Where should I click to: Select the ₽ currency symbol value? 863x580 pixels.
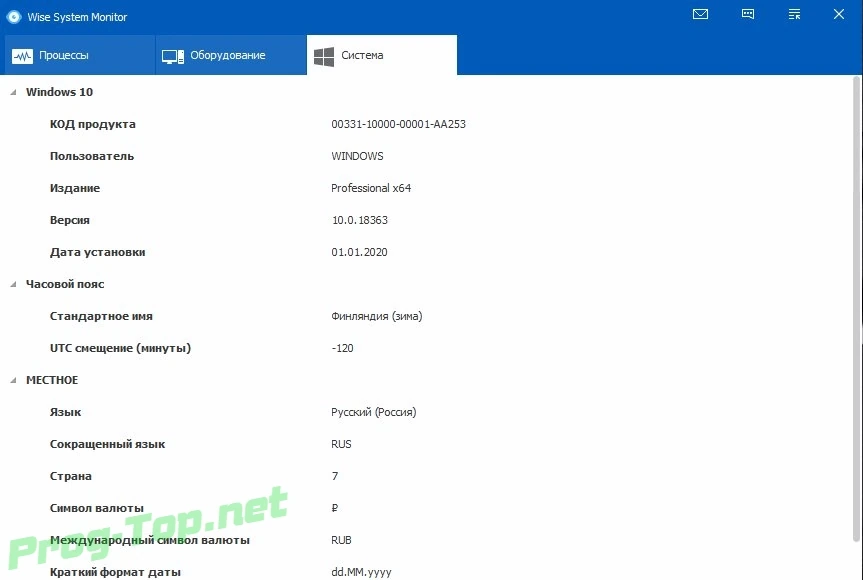coord(335,508)
